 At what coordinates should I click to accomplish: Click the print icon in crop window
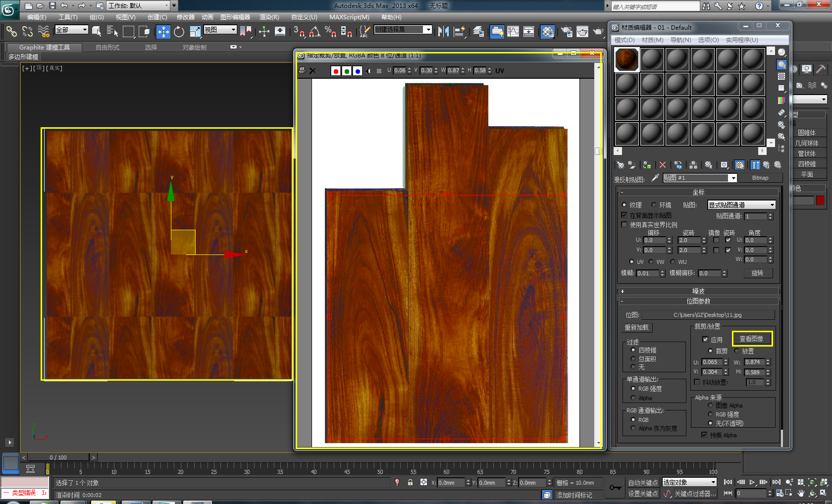tap(302, 71)
